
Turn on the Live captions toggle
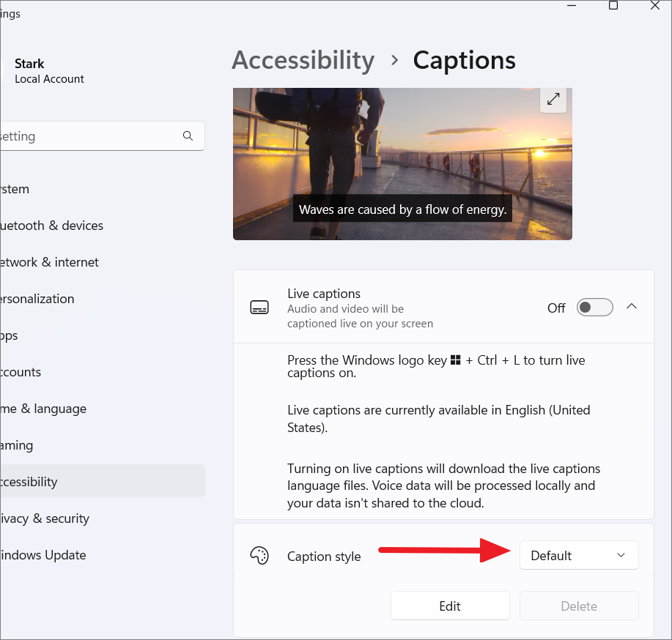tap(594, 308)
